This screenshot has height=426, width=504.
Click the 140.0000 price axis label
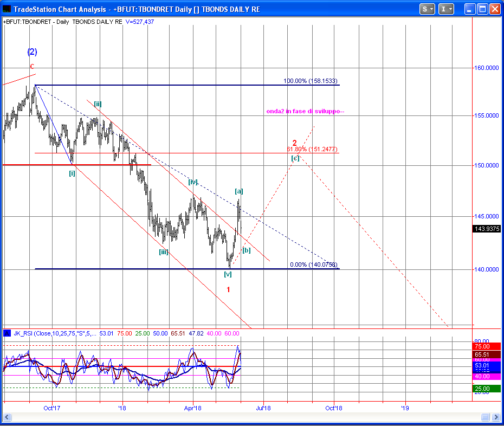[x=487, y=269]
